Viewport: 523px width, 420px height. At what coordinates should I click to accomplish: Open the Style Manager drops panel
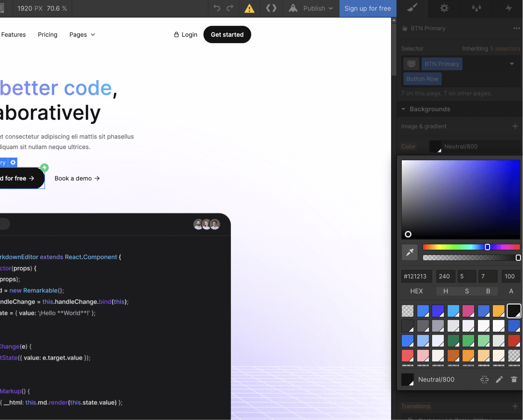tap(476, 8)
